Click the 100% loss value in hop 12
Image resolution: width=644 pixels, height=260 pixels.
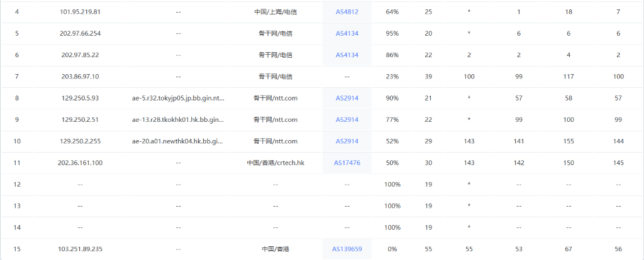(392, 184)
